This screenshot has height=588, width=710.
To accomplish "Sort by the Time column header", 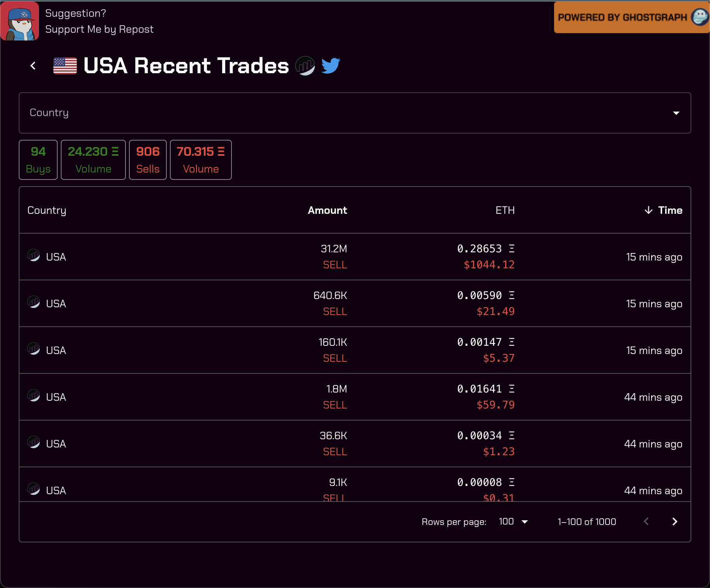I will click(669, 210).
